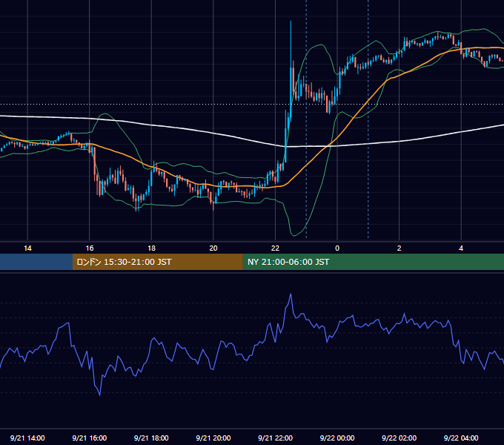504x445 pixels.
Task: Click the upper time axis label 16
Action: (x=90, y=248)
